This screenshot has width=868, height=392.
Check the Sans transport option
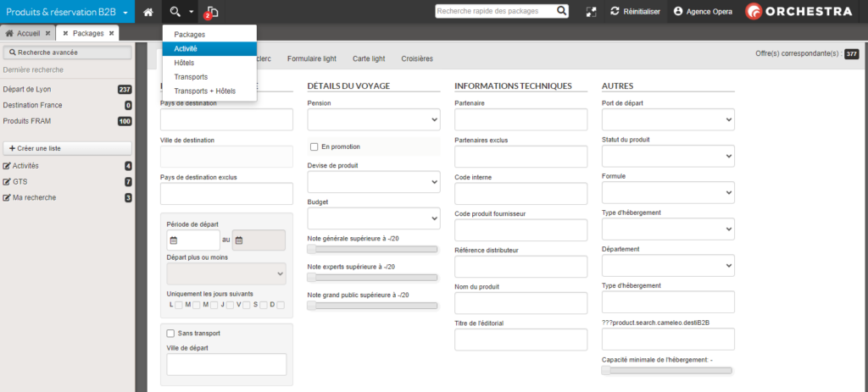(171, 333)
